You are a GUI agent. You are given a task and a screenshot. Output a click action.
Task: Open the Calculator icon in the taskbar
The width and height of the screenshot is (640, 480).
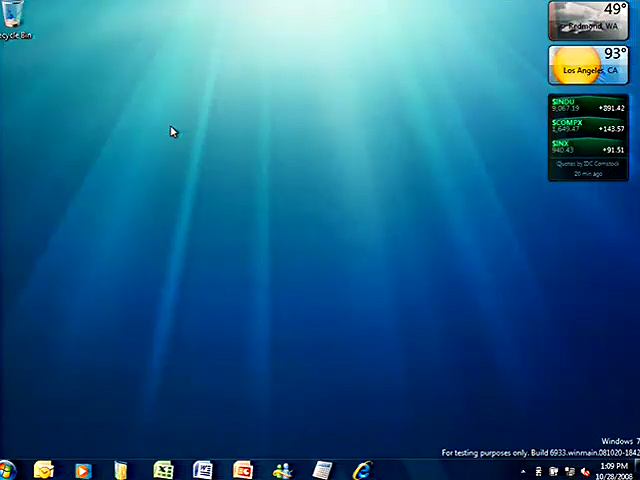pos(322,470)
